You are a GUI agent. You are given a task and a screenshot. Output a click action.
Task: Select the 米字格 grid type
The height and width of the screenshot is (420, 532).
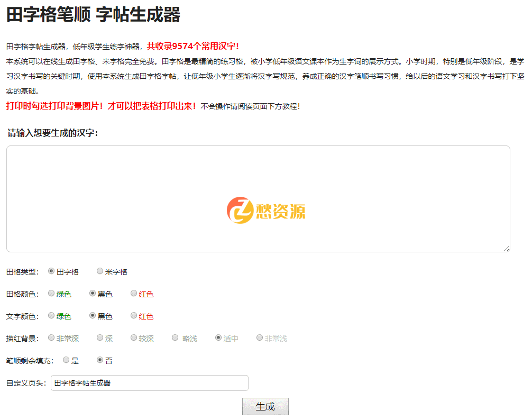tap(100, 270)
